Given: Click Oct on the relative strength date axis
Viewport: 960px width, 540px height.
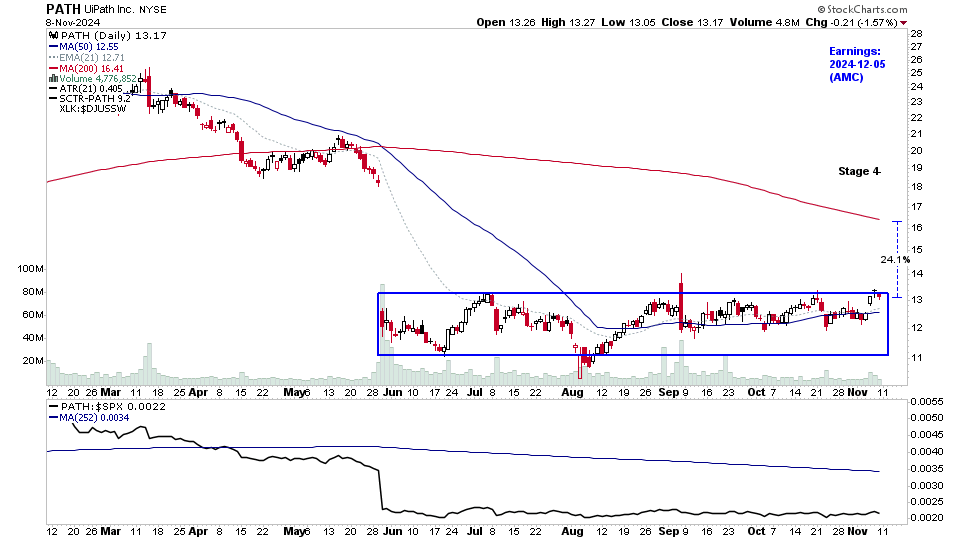Looking at the screenshot, I should (x=757, y=531).
